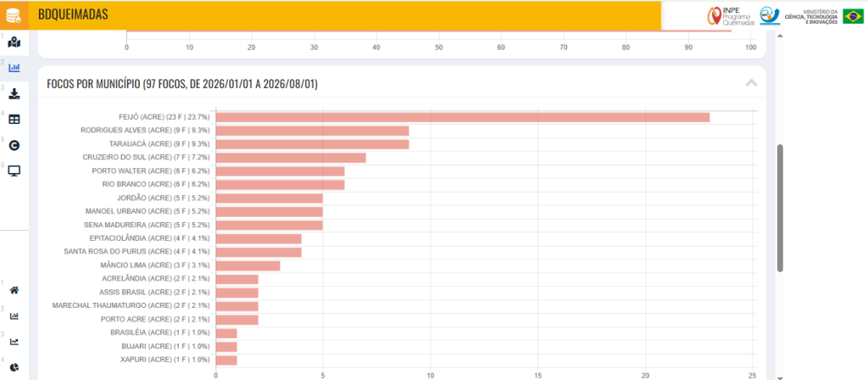Open the monitor display sidebar icon
The height and width of the screenshot is (380, 868).
[x=14, y=170]
